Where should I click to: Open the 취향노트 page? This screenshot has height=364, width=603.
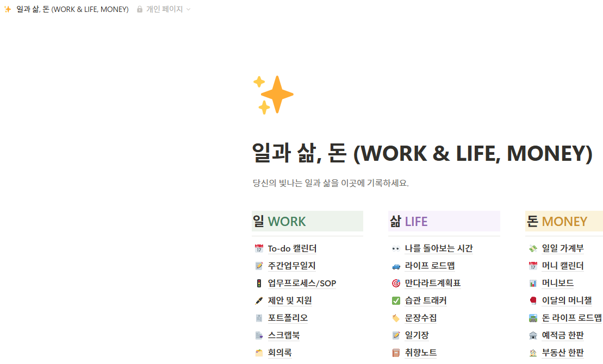click(x=421, y=353)
